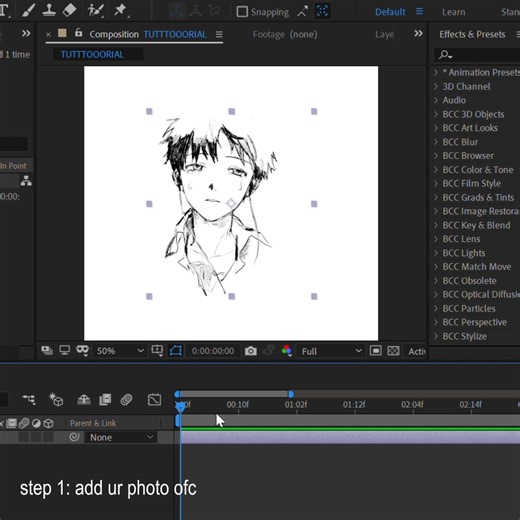Image resolution: width=520 pixels, height=520 pixels.
Task: Enable motion blur icon in timeline
Action: tap(126, 399)
